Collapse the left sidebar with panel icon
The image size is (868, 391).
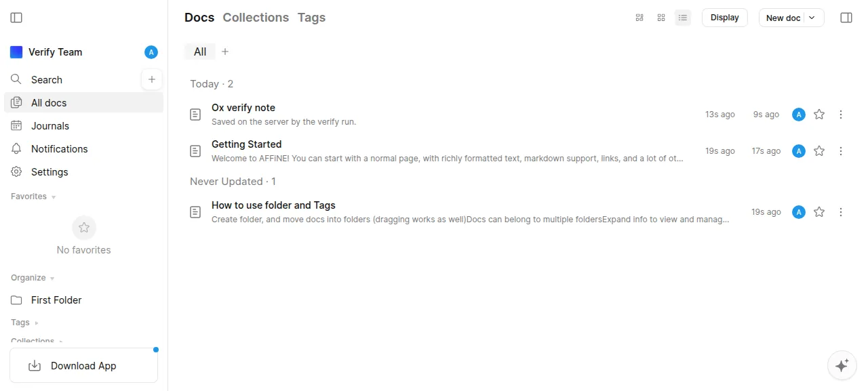[17, 18]
